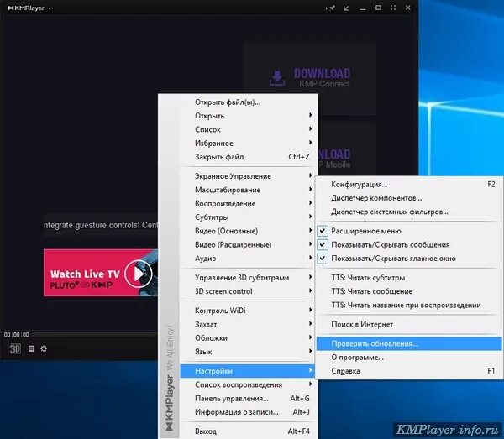Expand the Открыть submenu arrow
Screen dimensions: 504x439
point(311,115)
